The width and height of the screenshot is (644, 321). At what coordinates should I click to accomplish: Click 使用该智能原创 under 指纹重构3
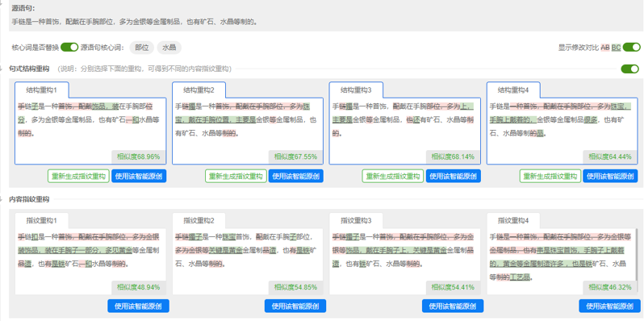click(453, 306)
